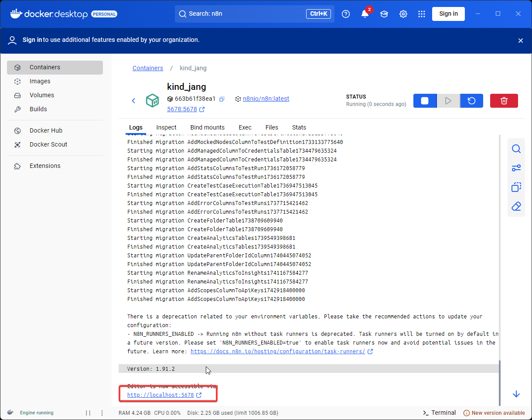Open the n8nio/n8n:latest image link

266,99
